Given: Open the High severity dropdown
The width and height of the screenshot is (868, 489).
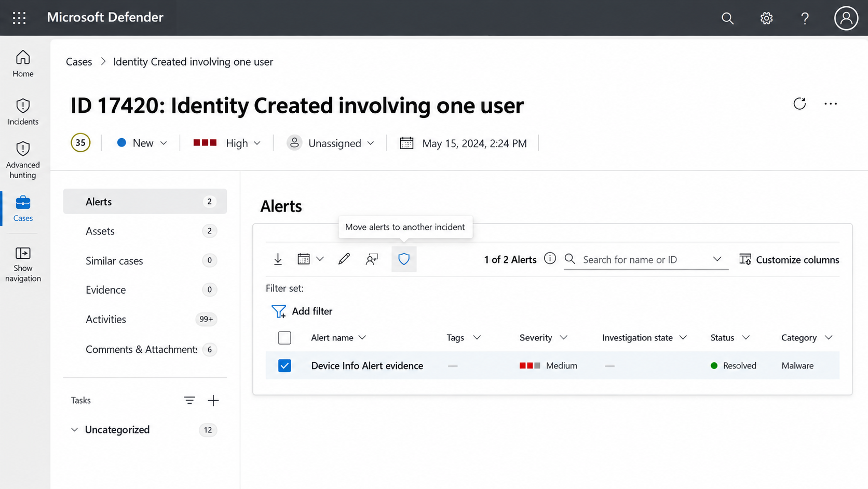Looking at the screenshot, I should click(227, 143).
